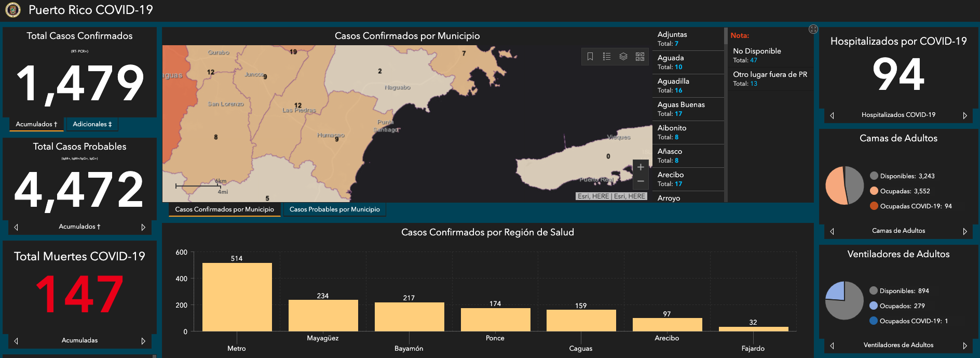Go to next Hospitalizados COVID-19 slide
Image resolution: width=980 pixels, height=358 pixels.
click(965, 115)
